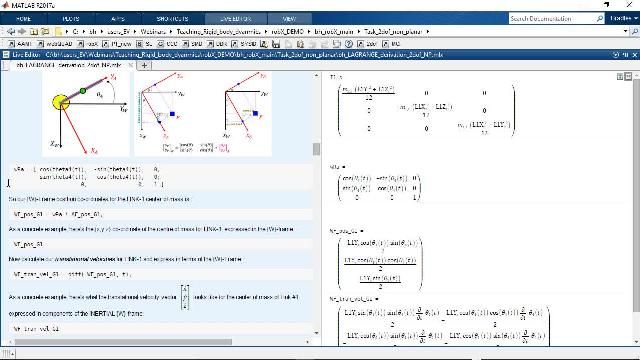Image resolution: width=640 pixels, height=360 pixels.
Task: Open the PLOTS ribbon tab
Action: point(71,18)
